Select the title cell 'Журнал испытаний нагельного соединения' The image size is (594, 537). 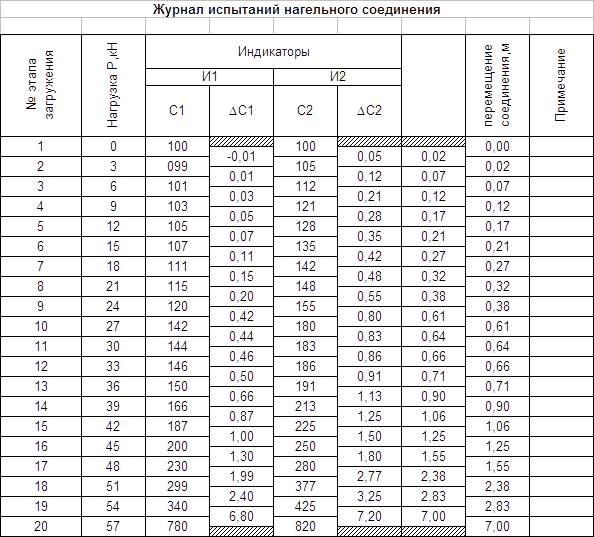(x=297, y=9)
